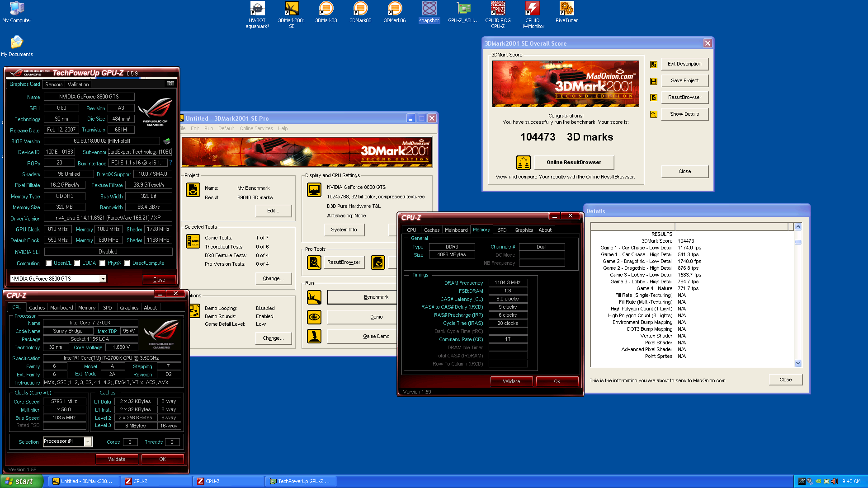Open the GPU-Z_ASUS desktop shortcut
868x488 pixels.
463,12
